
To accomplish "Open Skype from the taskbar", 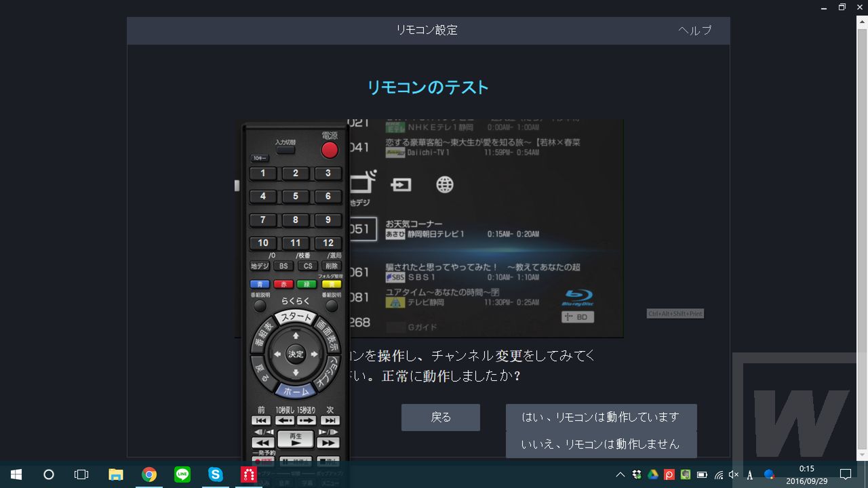I will (216, 475).
